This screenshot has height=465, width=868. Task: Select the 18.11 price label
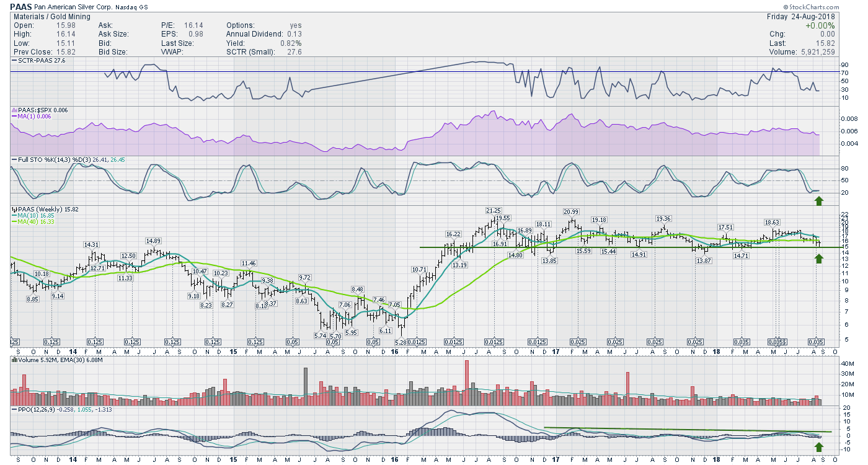click(x=544, y=224)
